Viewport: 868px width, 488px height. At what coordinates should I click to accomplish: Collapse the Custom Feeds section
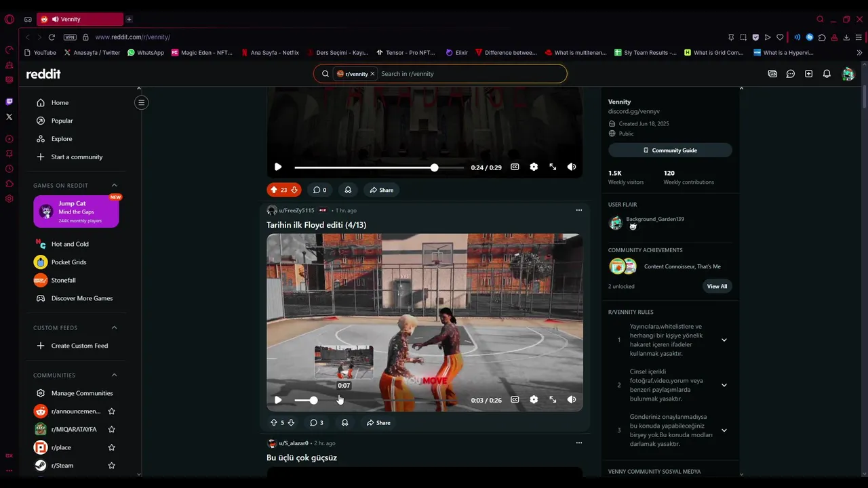tap(114, 327)
